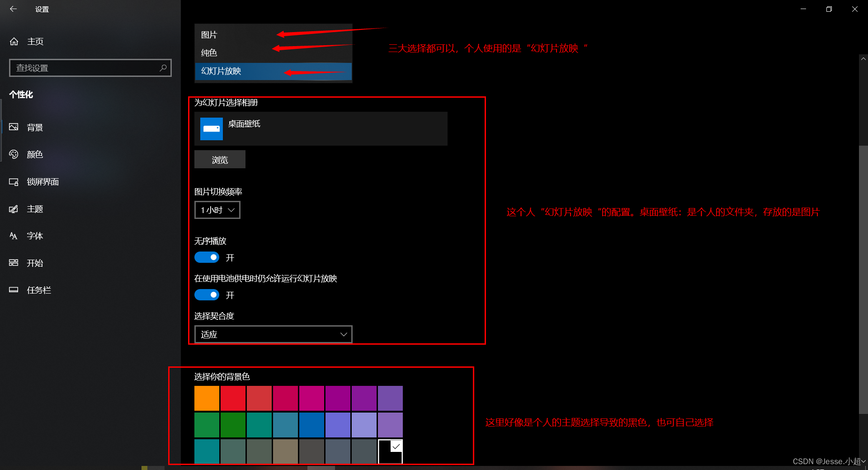868x470 pixels.
Task: Open the 适应 fit dropdown
Action: point(274,334)
